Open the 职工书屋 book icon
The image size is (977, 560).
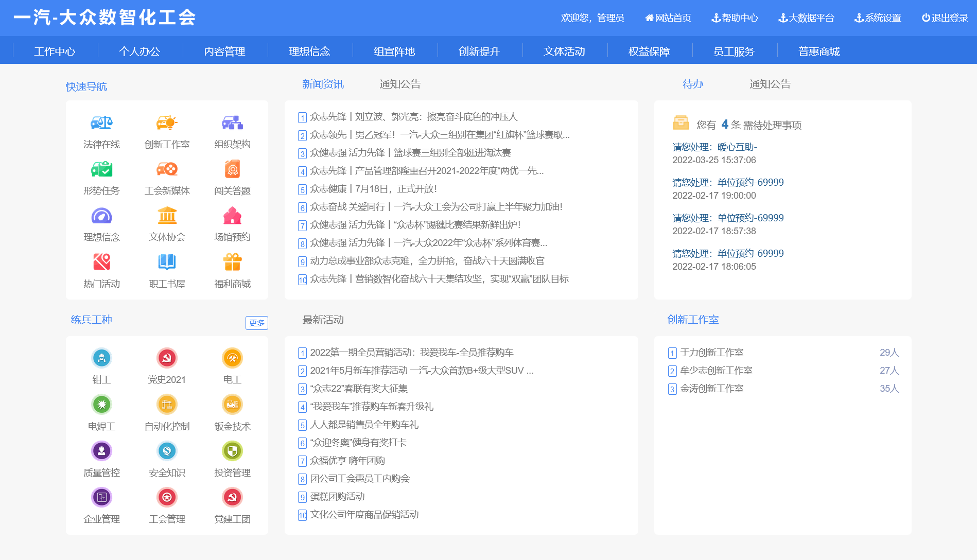point(167,262)
